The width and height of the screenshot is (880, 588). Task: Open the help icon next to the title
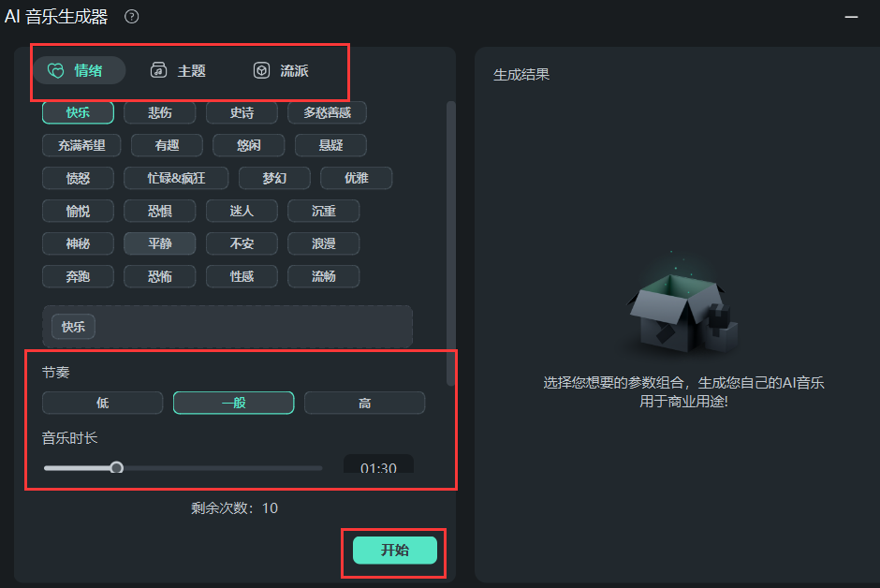tap(130, 16)
